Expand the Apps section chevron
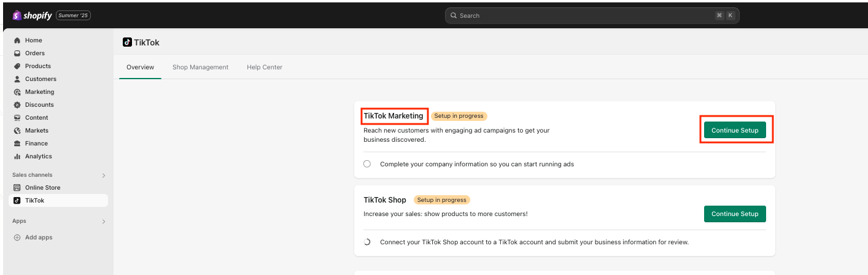 click(x=104, y=222)
